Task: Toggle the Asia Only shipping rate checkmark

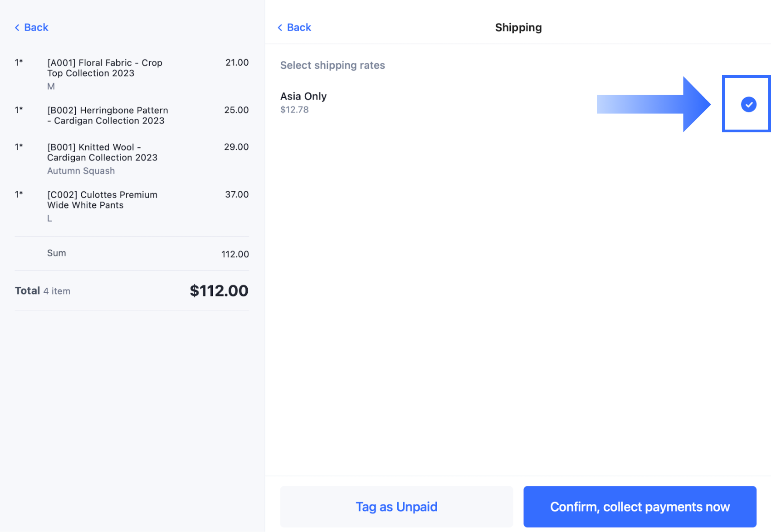Action: pos(748,105)
